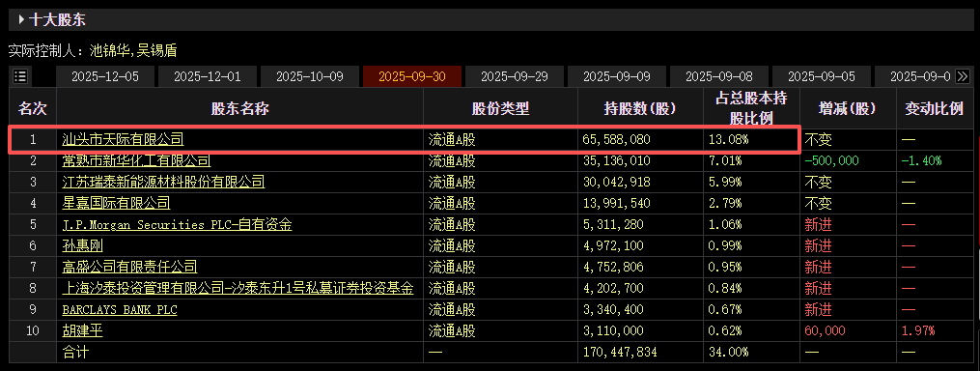Select the holding value 65,588,080
Image resolution: width=980 pixels, height=371 pixels.
[617, 139]
